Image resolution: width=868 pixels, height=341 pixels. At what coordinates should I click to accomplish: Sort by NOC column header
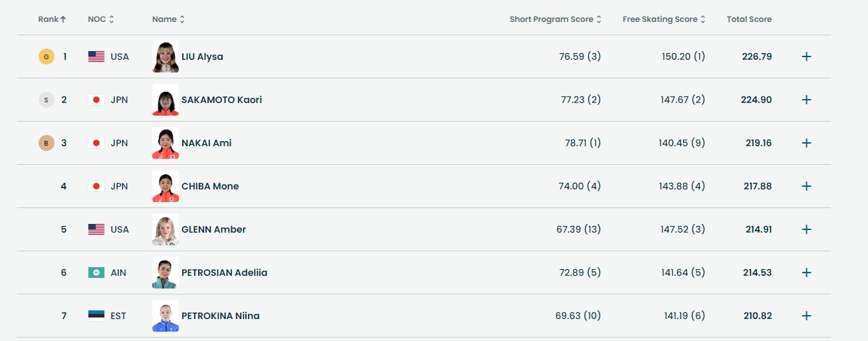click(x=101, y=19)
